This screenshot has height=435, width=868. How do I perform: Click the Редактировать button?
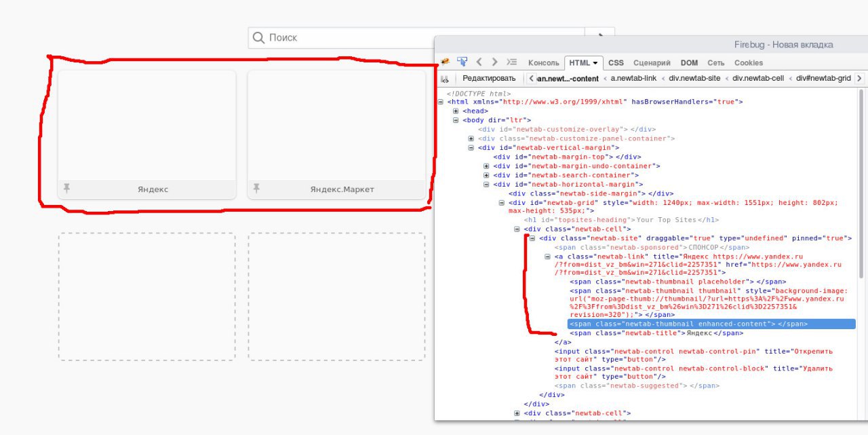click(489, 79)
